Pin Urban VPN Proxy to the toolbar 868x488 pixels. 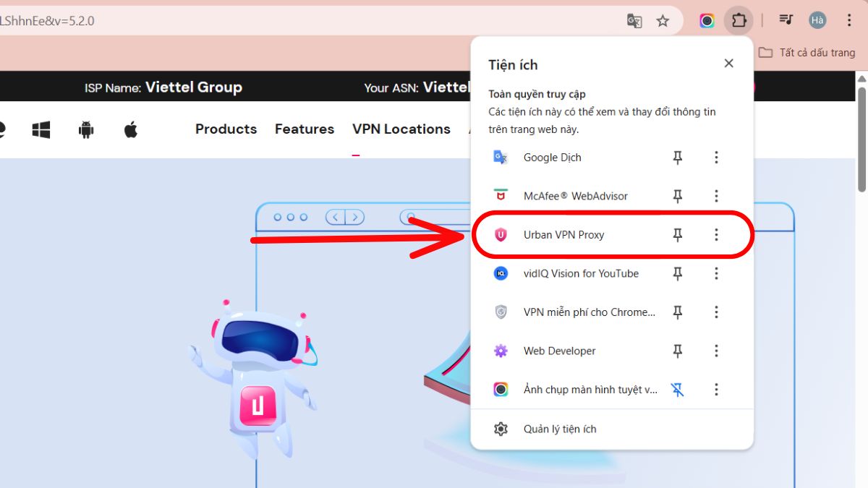point(677,235)
